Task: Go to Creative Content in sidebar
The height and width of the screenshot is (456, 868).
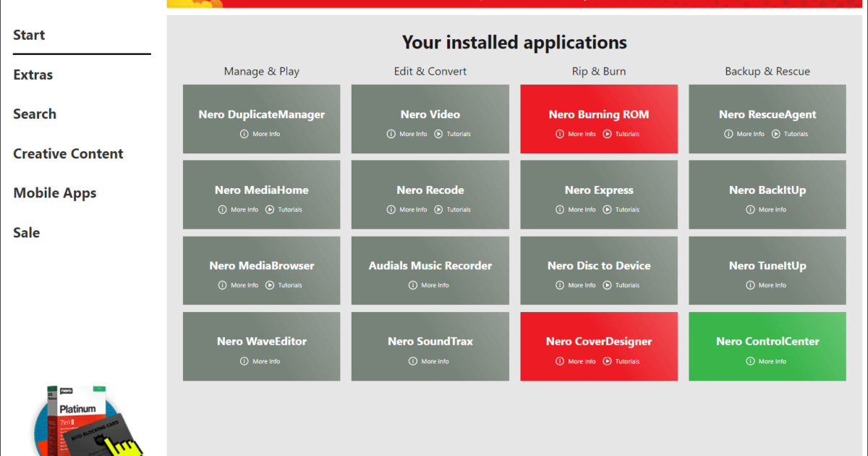Action: [x=68, y=153]
